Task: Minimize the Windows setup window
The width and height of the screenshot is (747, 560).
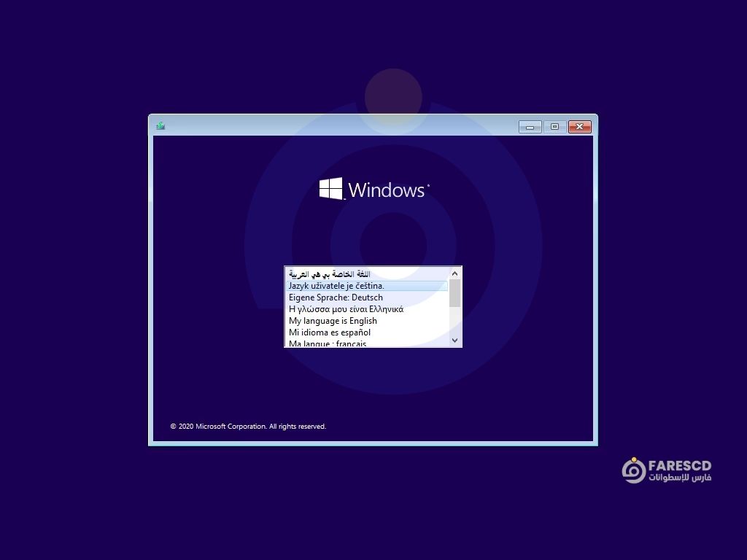Action: click(530, 127)
